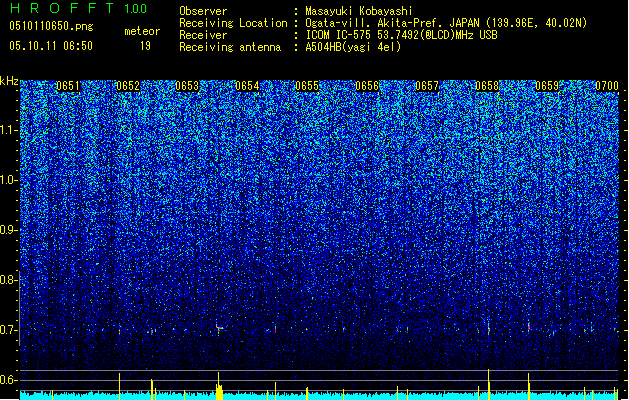Click the yellow spike cluster near 0653
Image resolution: width=629 pixels, height=400 pixels.
coord(219,386)
